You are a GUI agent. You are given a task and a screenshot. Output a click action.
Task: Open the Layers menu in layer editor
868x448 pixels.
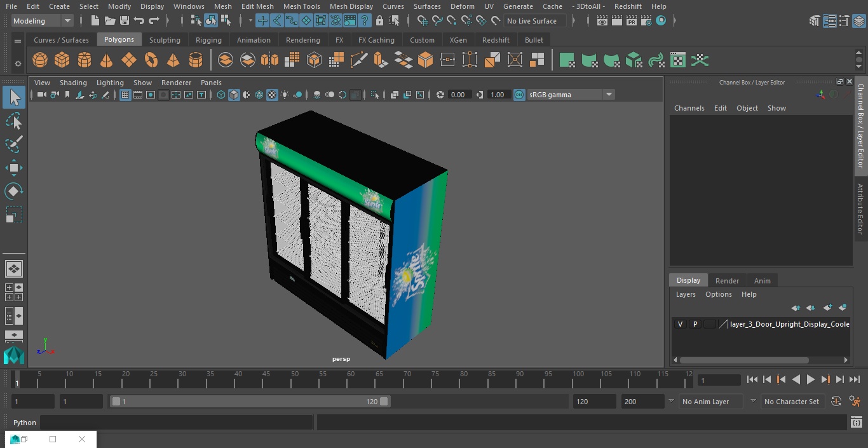[686, 294]
